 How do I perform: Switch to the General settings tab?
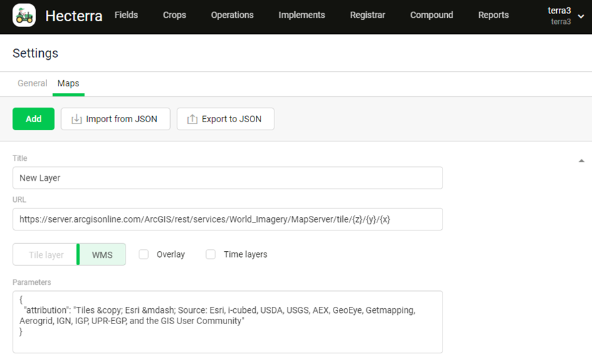coord(33,84)
